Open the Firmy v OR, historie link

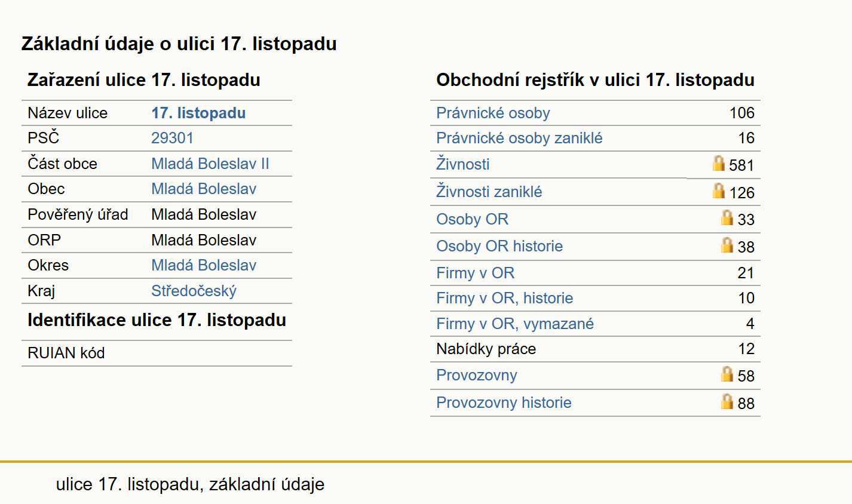pyautogui.click(x=505, y=298)
